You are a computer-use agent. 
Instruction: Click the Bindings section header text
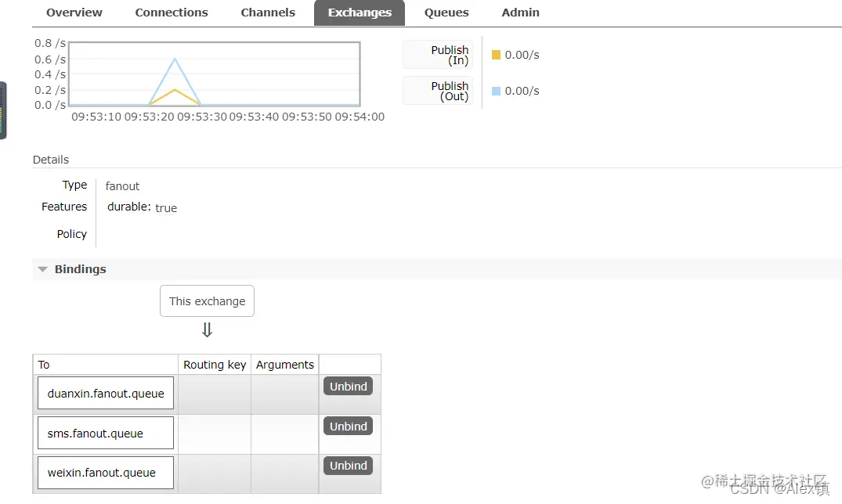[x=80, y=269]
